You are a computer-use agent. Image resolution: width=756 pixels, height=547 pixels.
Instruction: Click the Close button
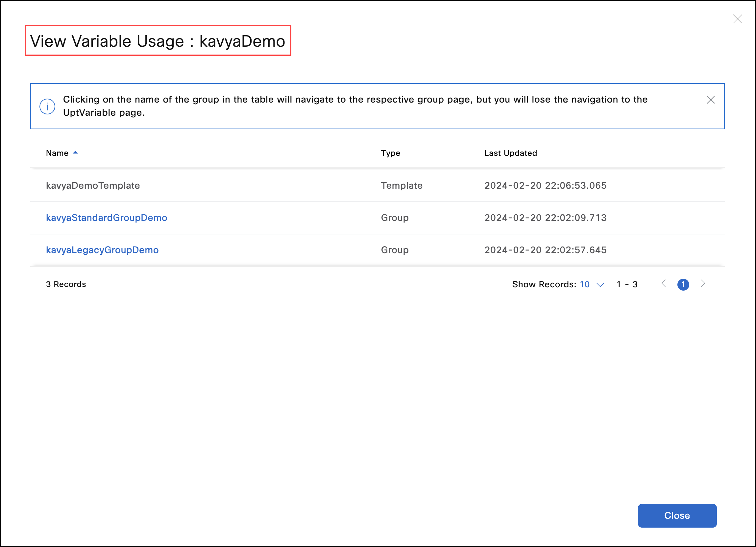(x=677, y=516)
